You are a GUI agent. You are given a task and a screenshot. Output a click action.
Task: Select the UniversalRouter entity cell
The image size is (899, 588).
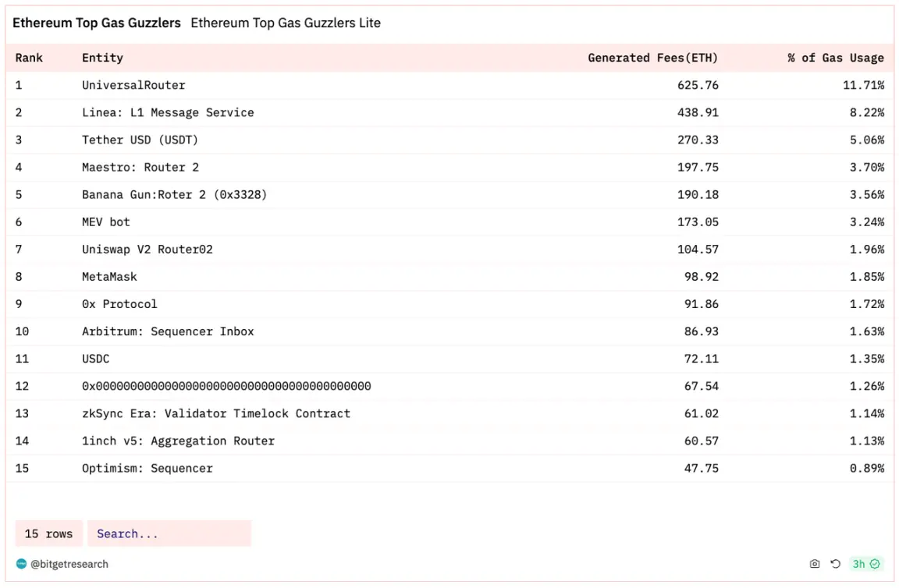coord(133,85)
